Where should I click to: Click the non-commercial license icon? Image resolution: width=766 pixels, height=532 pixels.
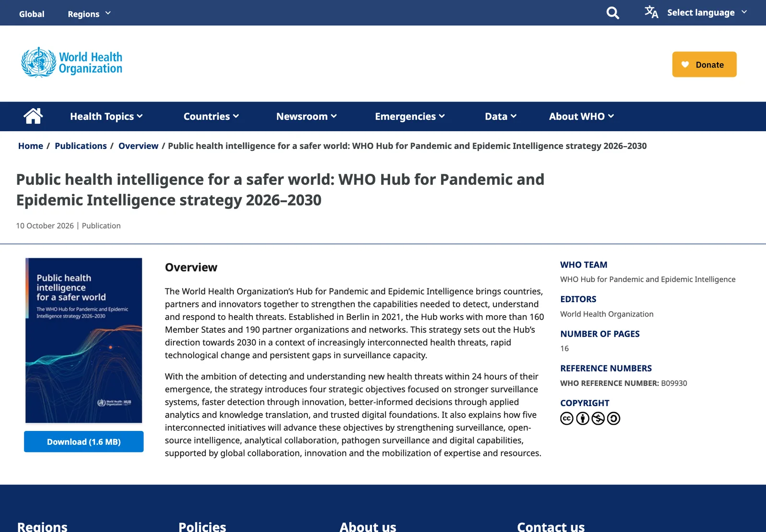[x=598, y=419]
